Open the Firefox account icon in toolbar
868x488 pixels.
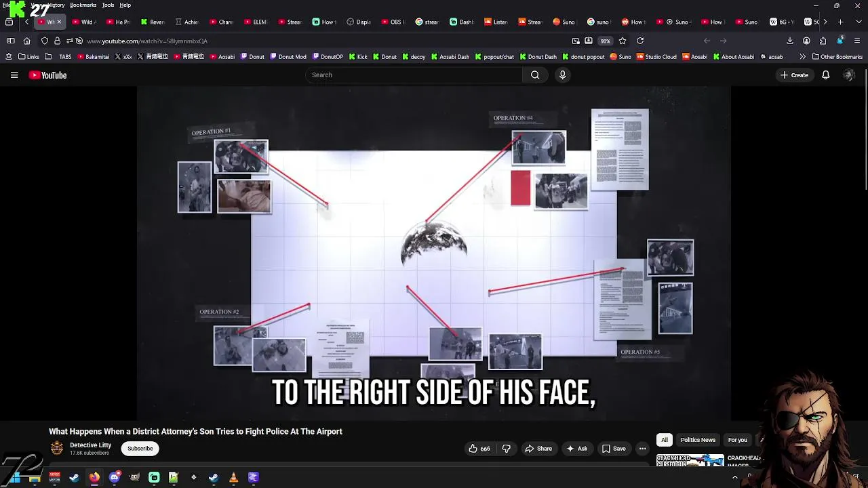tap(806, 41)
